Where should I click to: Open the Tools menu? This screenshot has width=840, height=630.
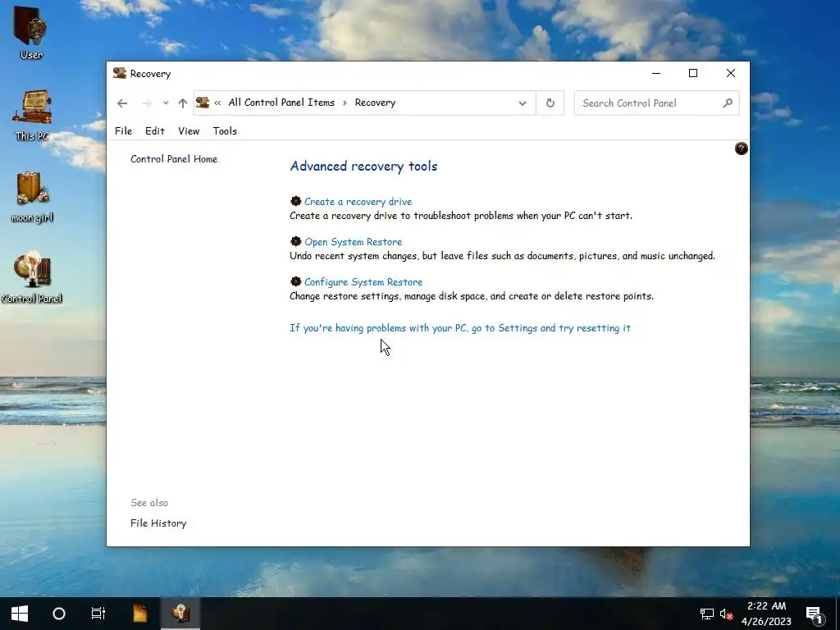225,130
